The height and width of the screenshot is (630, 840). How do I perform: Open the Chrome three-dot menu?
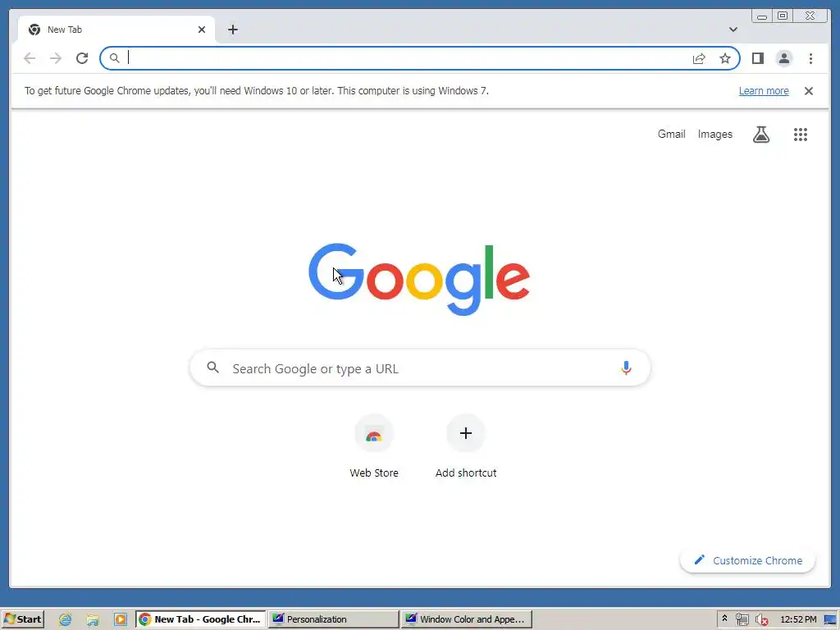[x=810, y=58]
